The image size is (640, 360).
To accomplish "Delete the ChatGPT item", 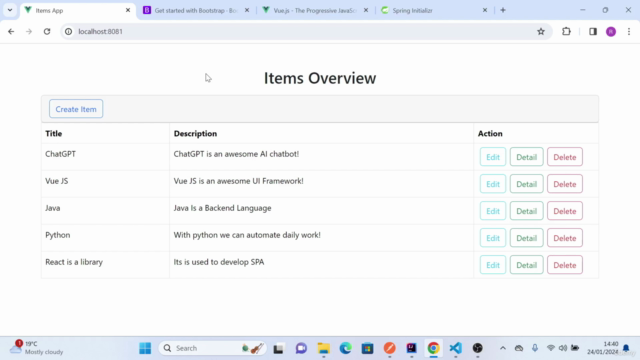I will click(564, 157).
